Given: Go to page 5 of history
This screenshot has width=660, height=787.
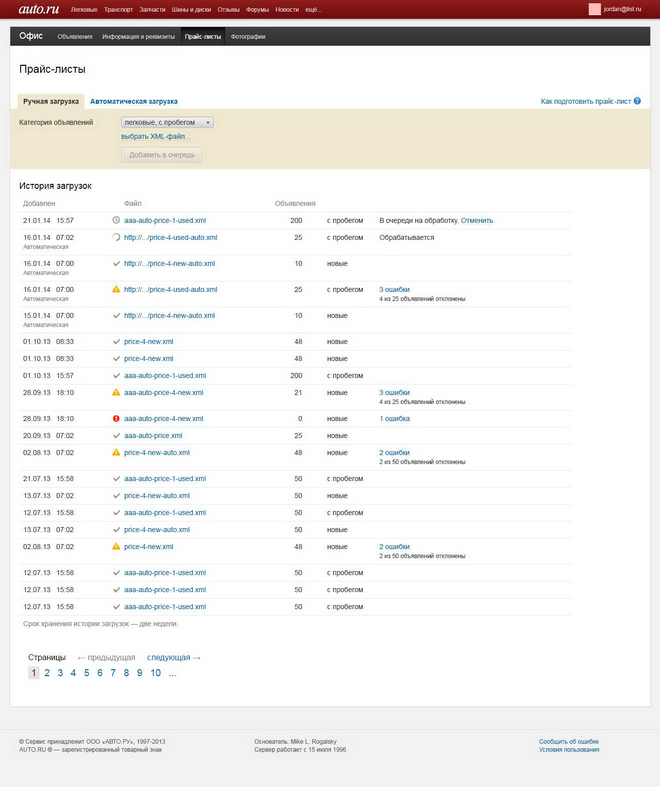Looking at the screenshot, I should [86, 673].
